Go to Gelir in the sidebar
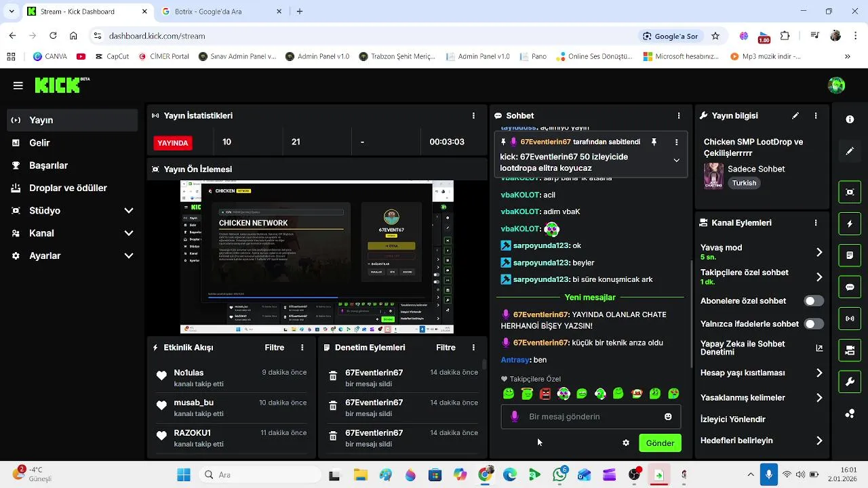The image size is (868, 488). 71,143
